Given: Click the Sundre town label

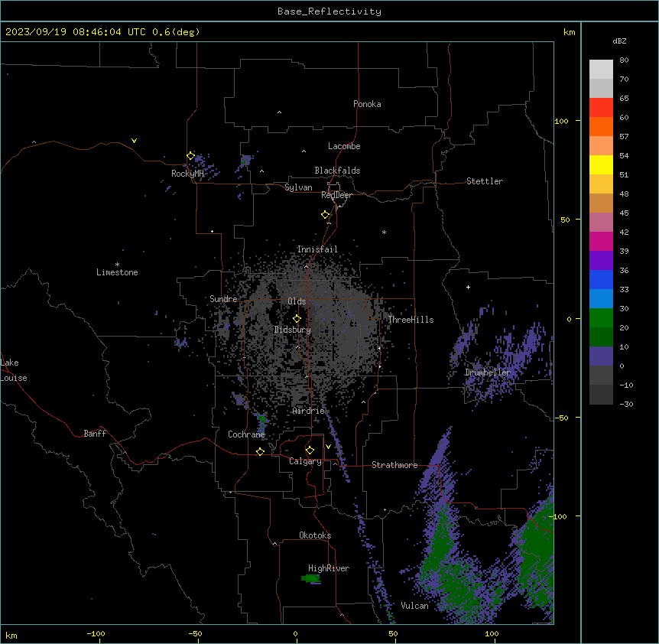Looking at the screenshot, I should pos(223,299).
